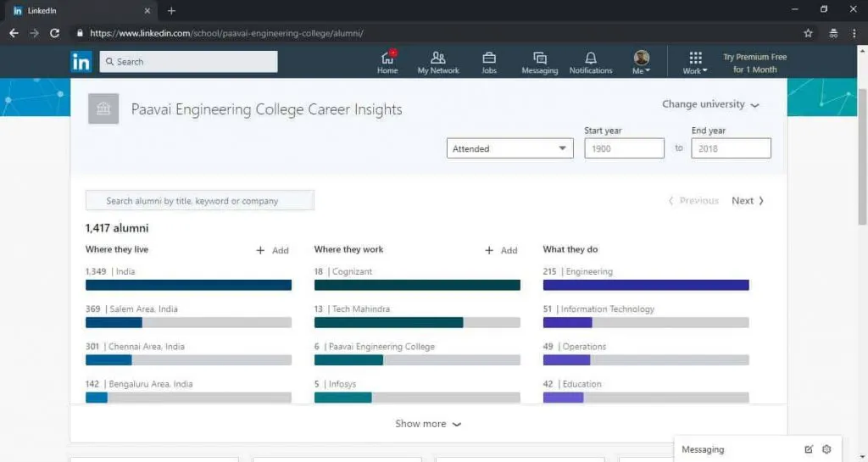Image resolution: width=868 pixels, height=462 pixels.
Task: Expand Show more alumni insights
Action: point(428,424)
